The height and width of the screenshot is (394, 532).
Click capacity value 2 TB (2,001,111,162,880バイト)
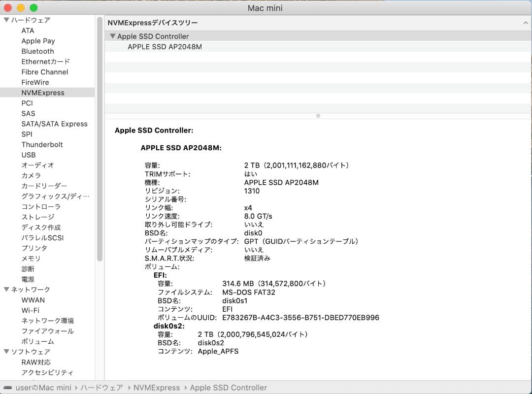click(297, 165)
